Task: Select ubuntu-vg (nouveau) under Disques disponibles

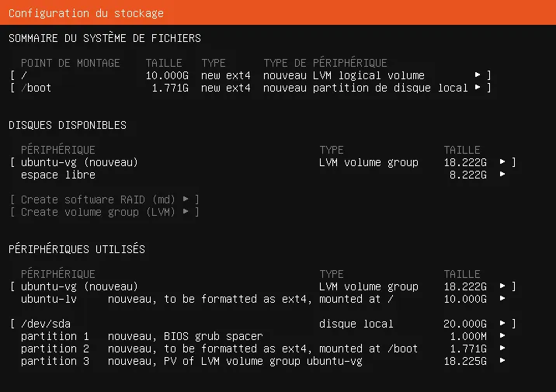Action: pos(262,162)
